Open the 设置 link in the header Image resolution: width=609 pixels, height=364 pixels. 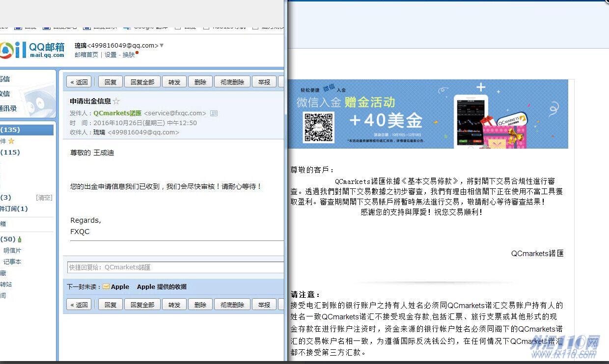tap(111, 55)
